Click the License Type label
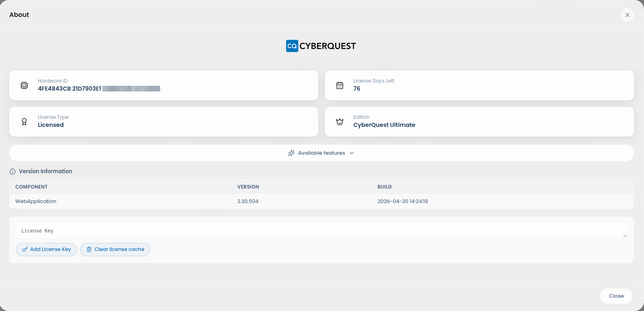 click(53, 117)
